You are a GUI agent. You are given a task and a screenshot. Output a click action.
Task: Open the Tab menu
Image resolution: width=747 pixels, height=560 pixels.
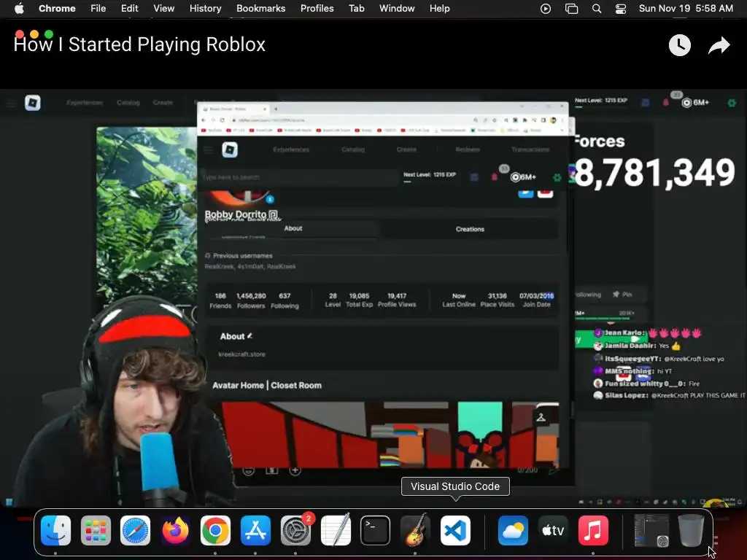click(x=356, y=9)
